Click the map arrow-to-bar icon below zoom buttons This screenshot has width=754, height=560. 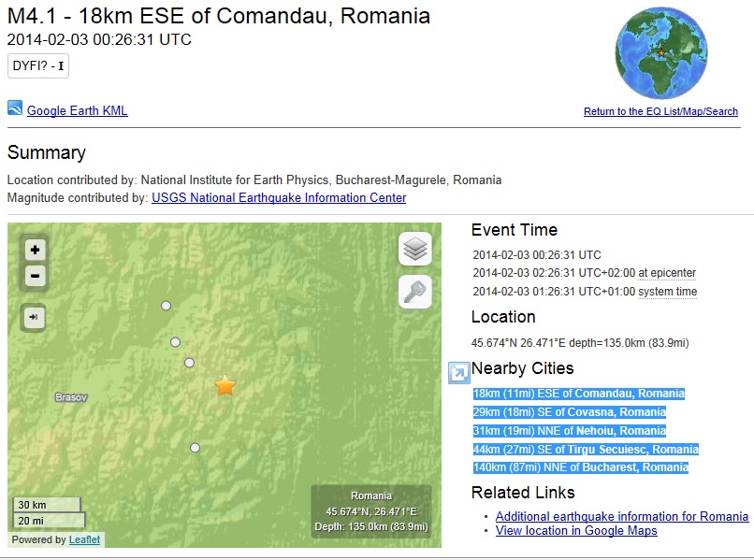click(34, 317)
